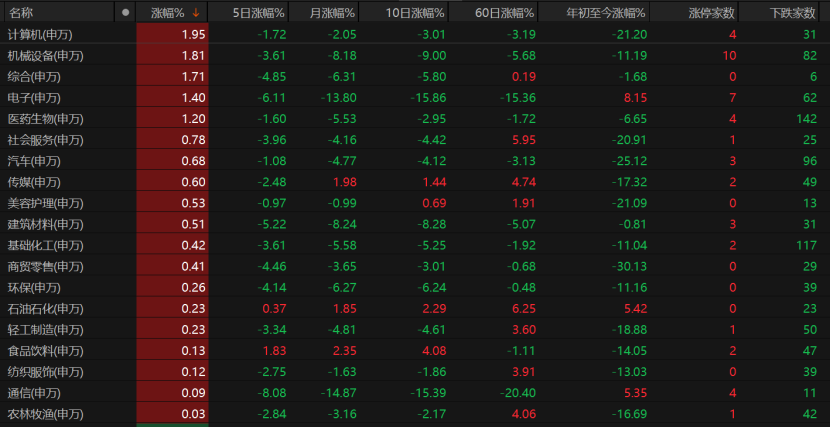Select the 通信(申万) row name

pos(34,393)
